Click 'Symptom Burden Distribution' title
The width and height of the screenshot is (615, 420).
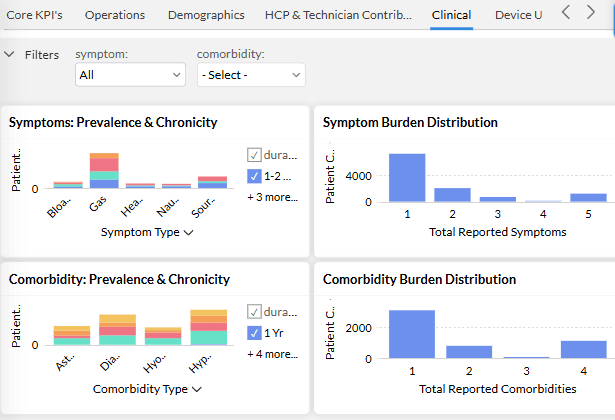(x=410, y=122)
